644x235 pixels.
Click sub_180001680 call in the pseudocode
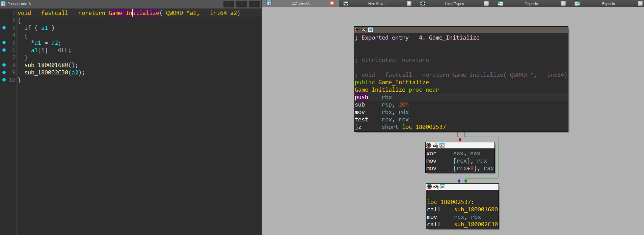(46, 65)
